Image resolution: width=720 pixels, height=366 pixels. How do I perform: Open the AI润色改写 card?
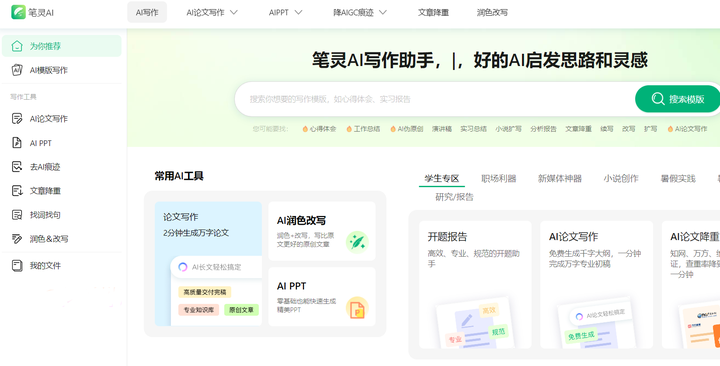322,231
